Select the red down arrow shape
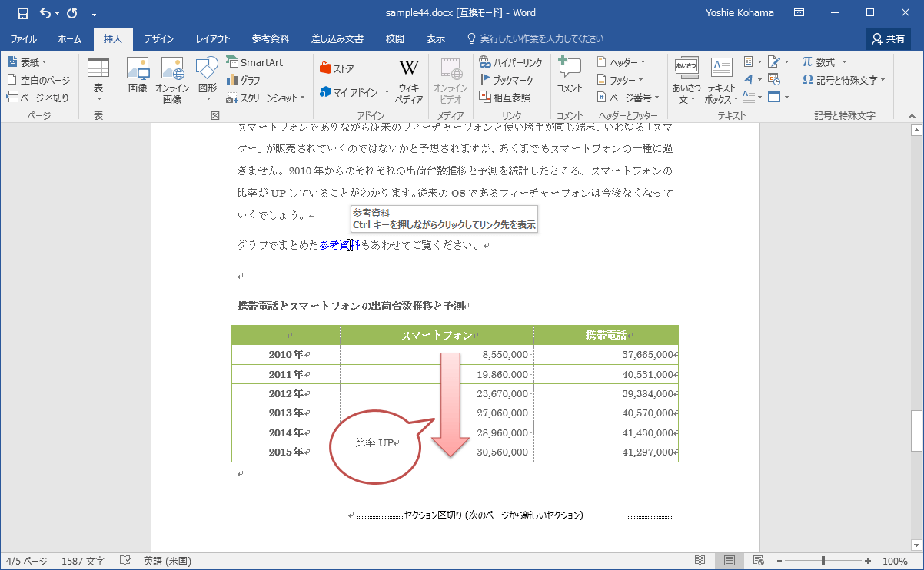The image size is (924, 570). tap(450, 406)
